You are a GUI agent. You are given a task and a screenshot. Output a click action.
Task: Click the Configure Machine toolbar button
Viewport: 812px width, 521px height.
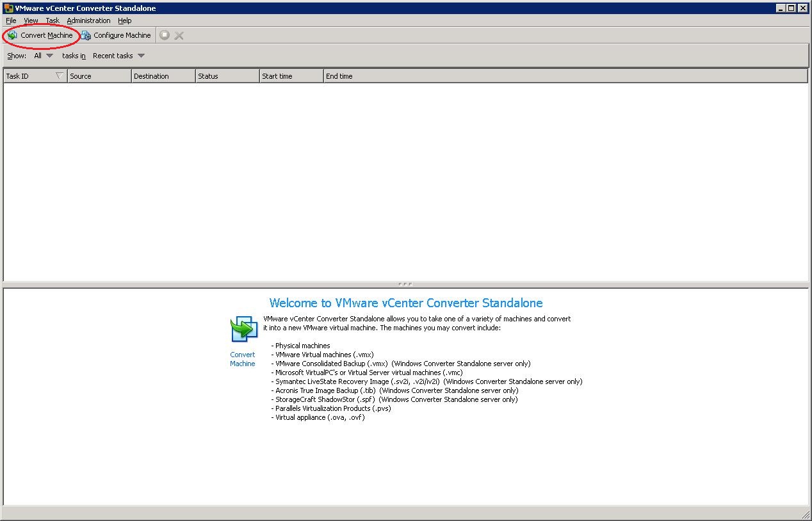coord(116,35)
